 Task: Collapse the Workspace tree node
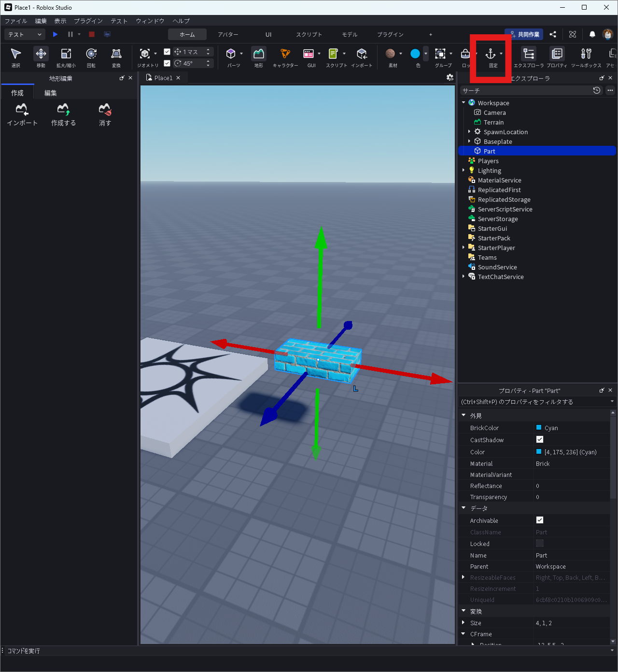(463, 103)
